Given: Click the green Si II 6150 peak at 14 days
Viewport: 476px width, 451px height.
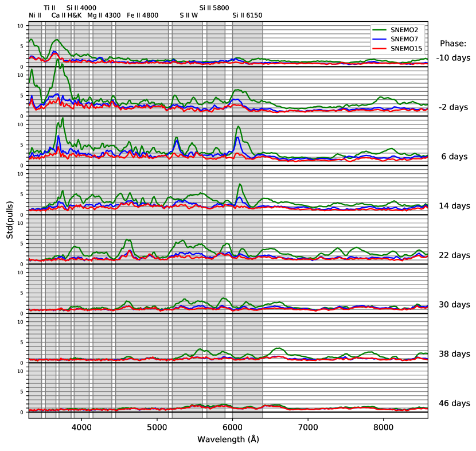Looking at the screenshot, I should point(240,184).
